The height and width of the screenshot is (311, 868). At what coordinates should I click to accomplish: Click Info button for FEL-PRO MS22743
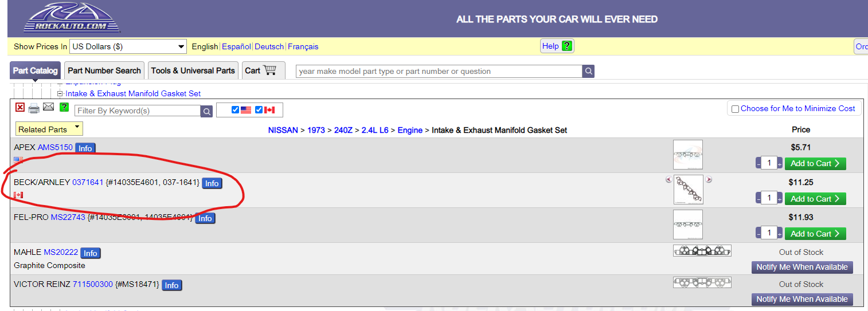tap(205, 218)
